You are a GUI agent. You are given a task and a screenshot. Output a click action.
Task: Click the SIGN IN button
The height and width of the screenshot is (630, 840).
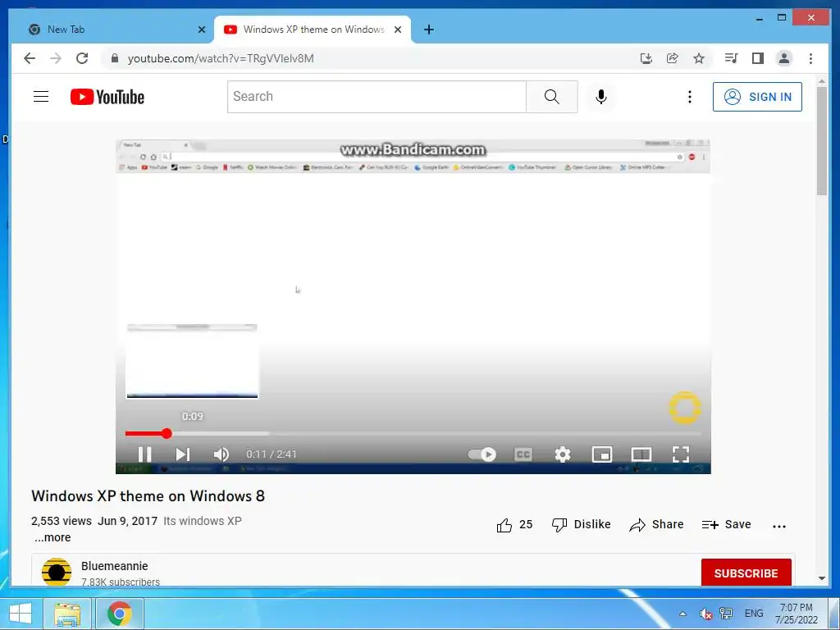click(x=757, y=97)
